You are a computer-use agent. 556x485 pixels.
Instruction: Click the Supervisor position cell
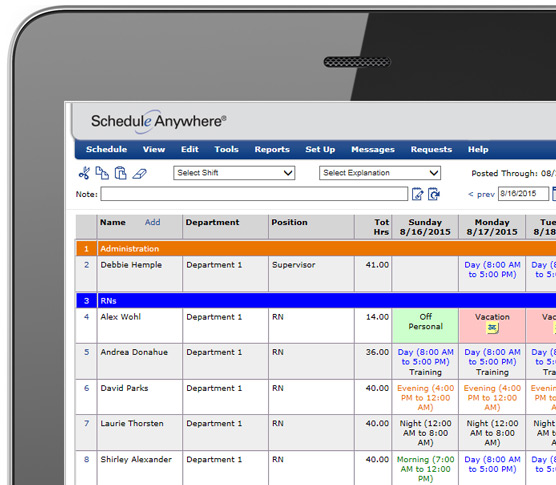(x=311, y=274)
